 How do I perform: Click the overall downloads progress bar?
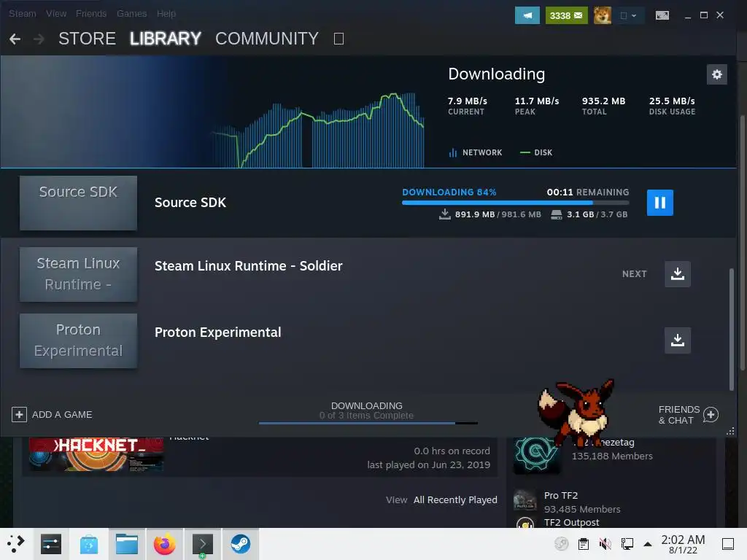point(368,423)
